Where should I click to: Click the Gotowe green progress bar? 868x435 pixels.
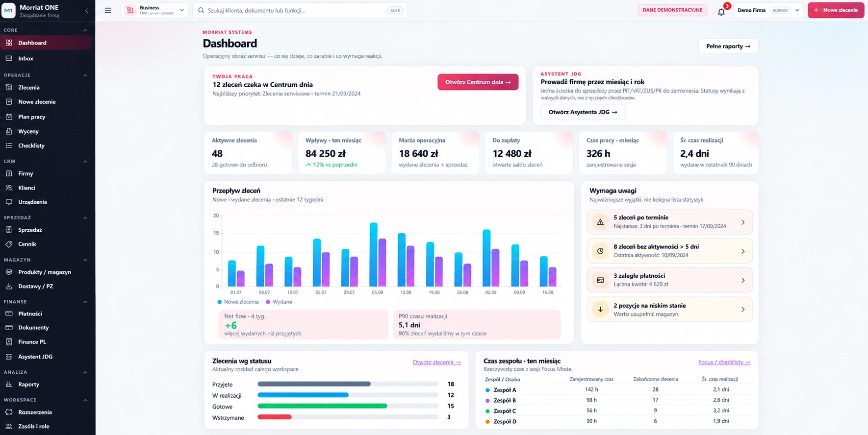pyautogui.click(x=322, y=406)
